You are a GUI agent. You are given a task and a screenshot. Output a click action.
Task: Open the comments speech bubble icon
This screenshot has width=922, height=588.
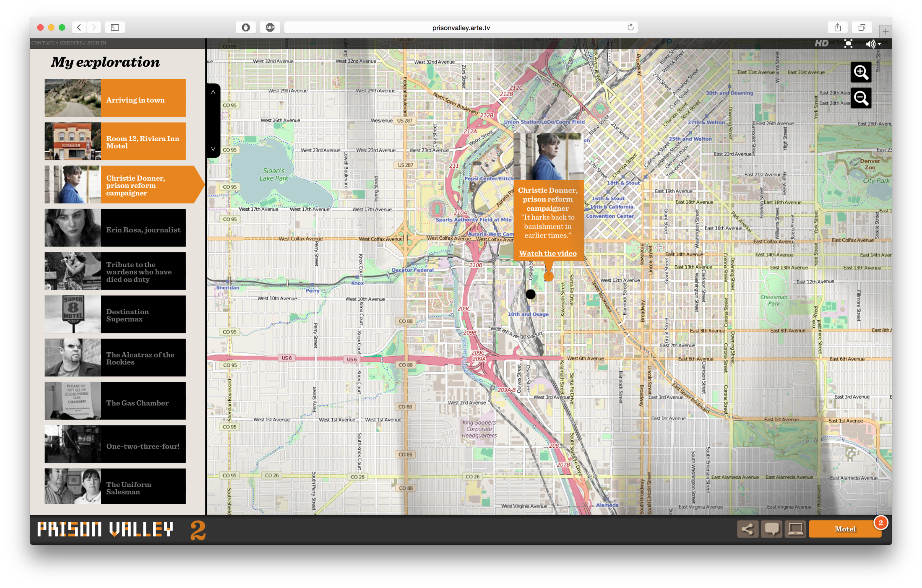772,529
